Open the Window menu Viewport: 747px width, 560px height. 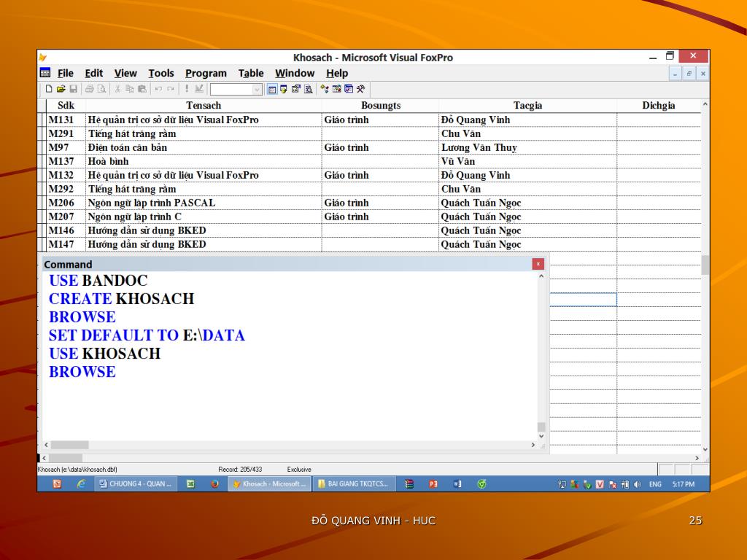coord(295,74)
